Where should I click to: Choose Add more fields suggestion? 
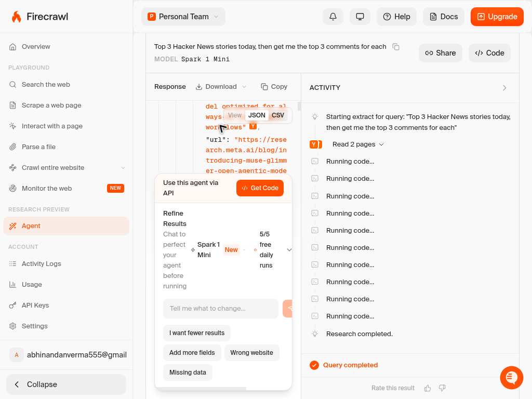pos(192,353)
